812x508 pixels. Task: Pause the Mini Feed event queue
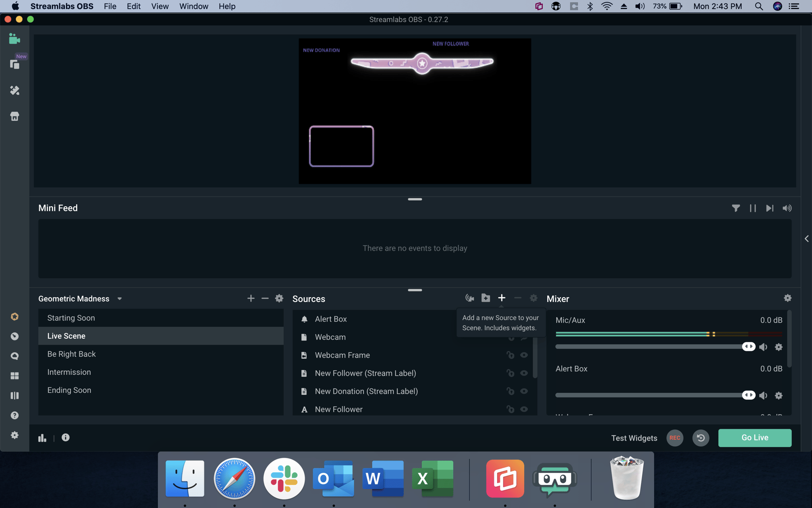752,208
